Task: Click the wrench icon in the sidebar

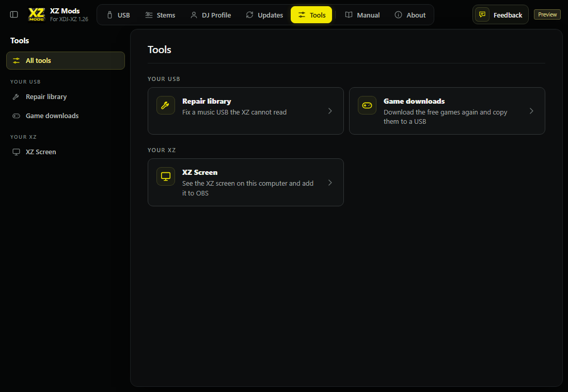Action: point(16,96)
